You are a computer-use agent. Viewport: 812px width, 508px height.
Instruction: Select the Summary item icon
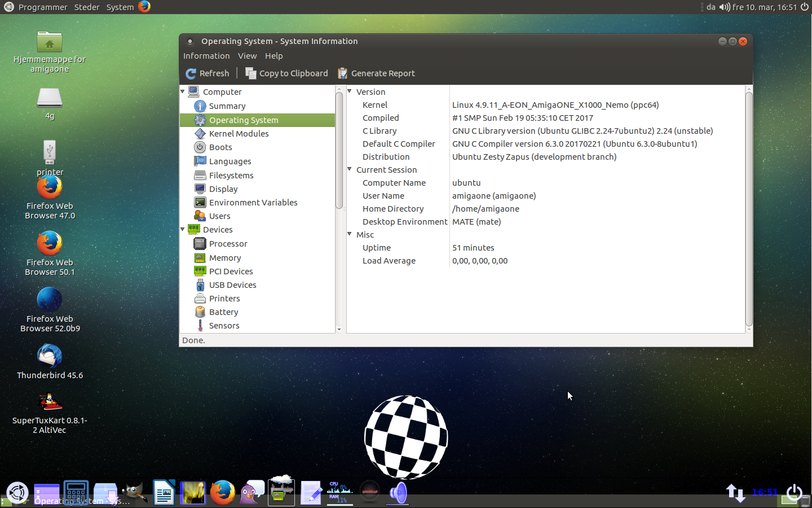pyautogui.click(x=200, y=106)
